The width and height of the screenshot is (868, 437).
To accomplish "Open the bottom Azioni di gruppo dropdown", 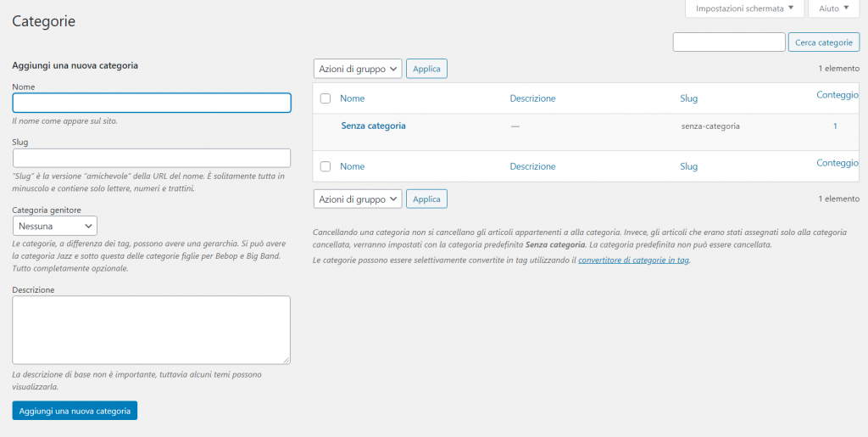I will (x=357, y=199).
